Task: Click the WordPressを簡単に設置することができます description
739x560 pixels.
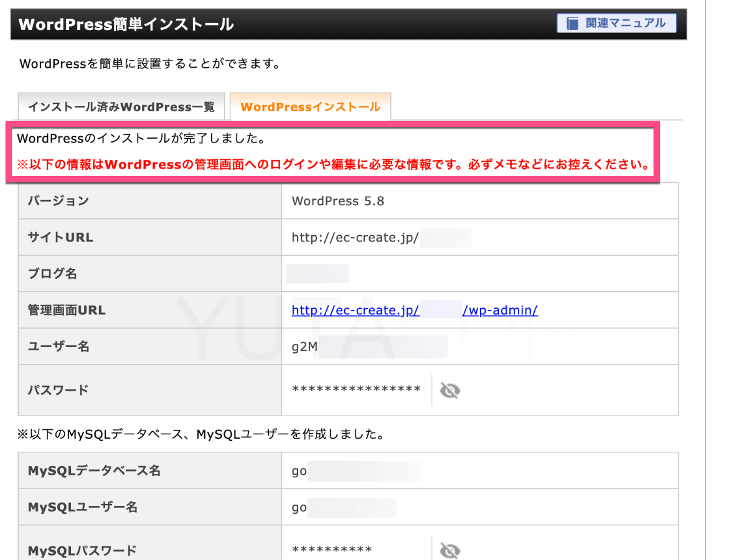Action: coord(150,63)
